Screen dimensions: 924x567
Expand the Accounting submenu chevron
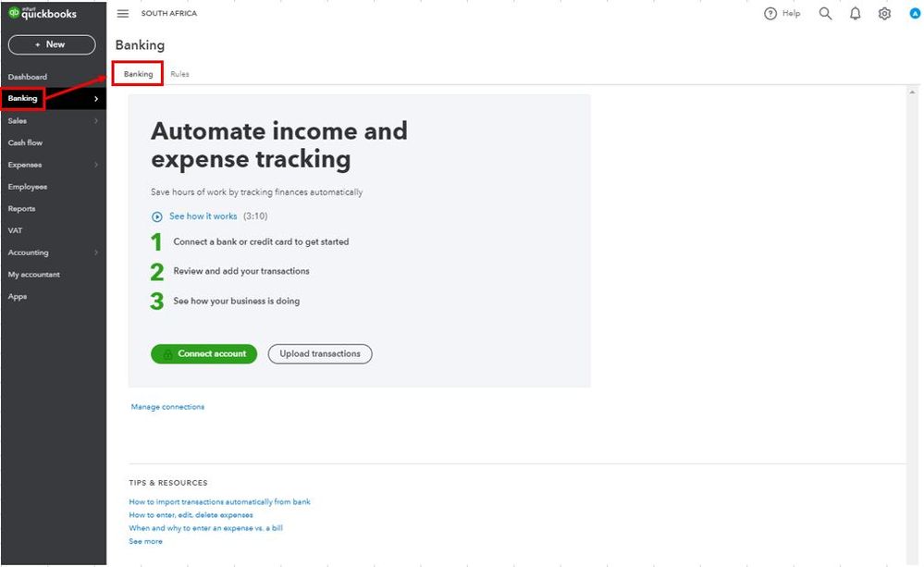(96, 253)
